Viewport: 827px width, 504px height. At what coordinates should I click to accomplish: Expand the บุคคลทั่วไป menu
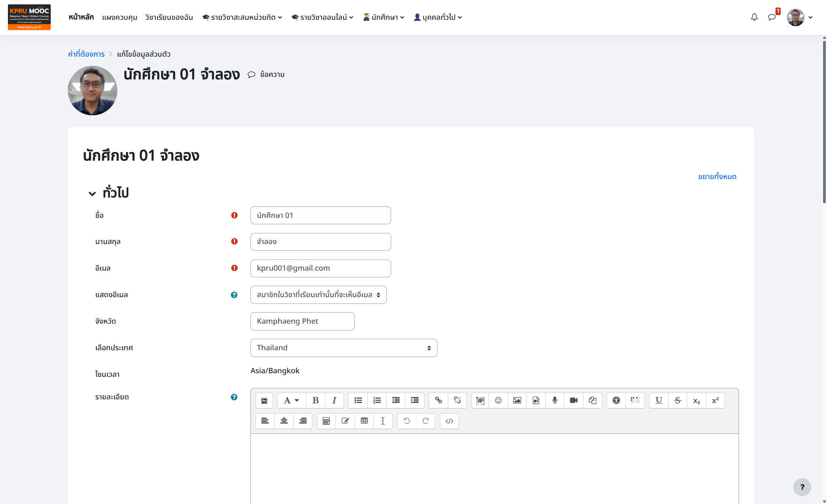point(438,17)
